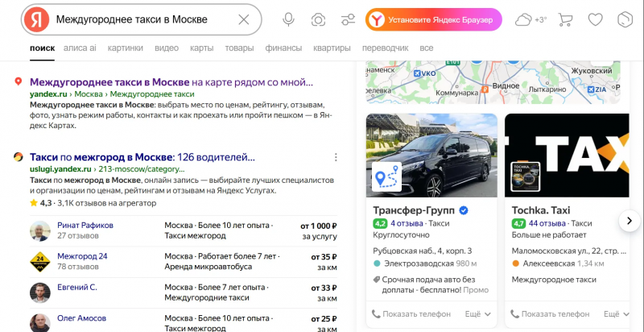
Task: Open the hexagon icon after the heart
Action: pos(625,19)
